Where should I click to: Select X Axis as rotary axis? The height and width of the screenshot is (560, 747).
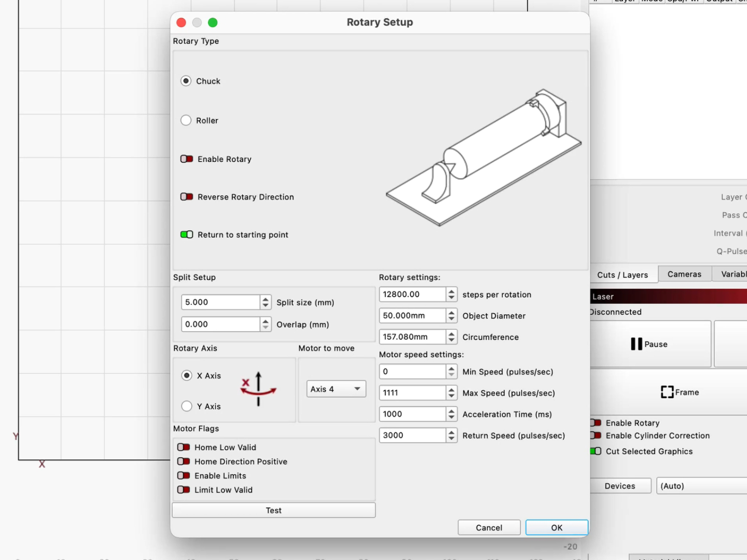coord(187,375)
